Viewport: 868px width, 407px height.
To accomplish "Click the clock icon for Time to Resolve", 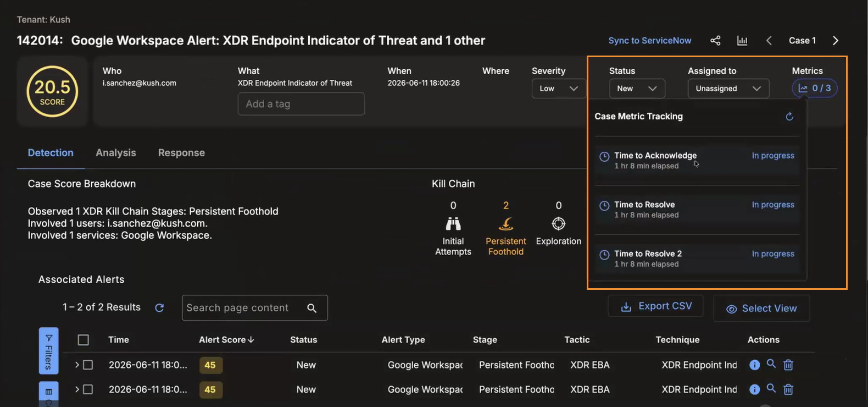I will (604, 206).
